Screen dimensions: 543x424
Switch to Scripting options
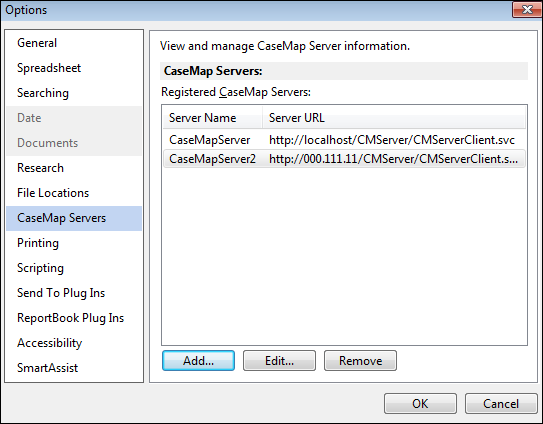[x=40, y=268]
